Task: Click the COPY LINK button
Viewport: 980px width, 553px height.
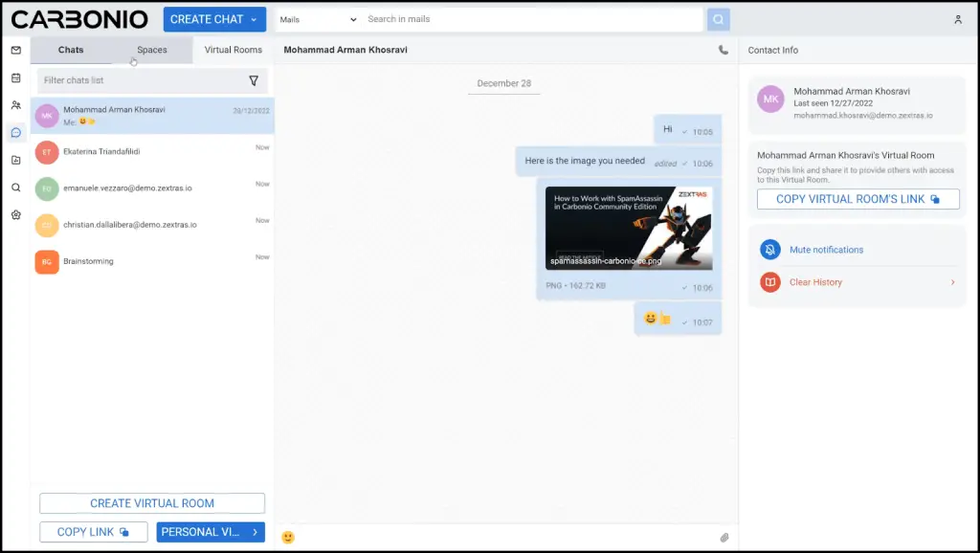Action: [94, 532]
